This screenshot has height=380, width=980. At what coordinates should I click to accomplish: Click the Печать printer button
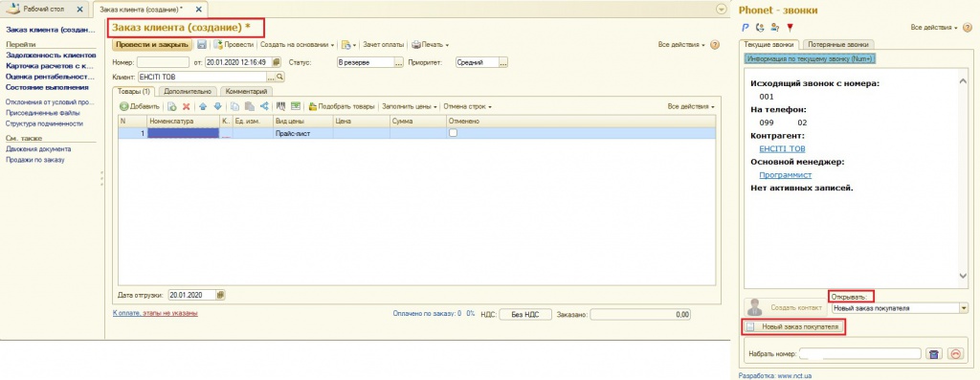(430, 45)
